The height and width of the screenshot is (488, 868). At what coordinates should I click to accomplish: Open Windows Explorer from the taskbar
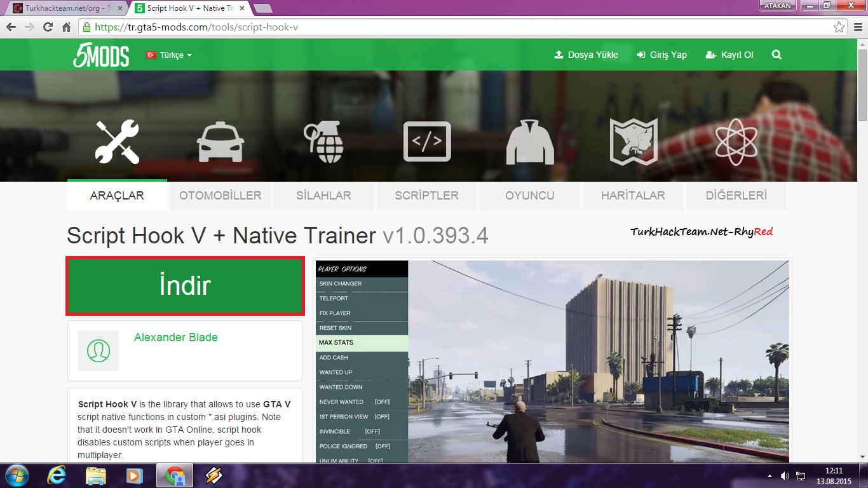pyautogui.click(x=96, y=475)
